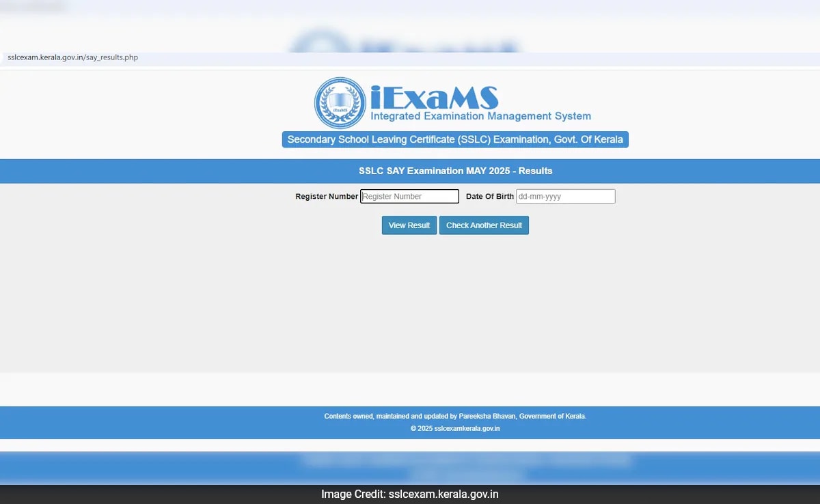Click the © 2025 sslcexamkerala.gov.in copyright line
The image size is (820, 504).
(455, 429)
